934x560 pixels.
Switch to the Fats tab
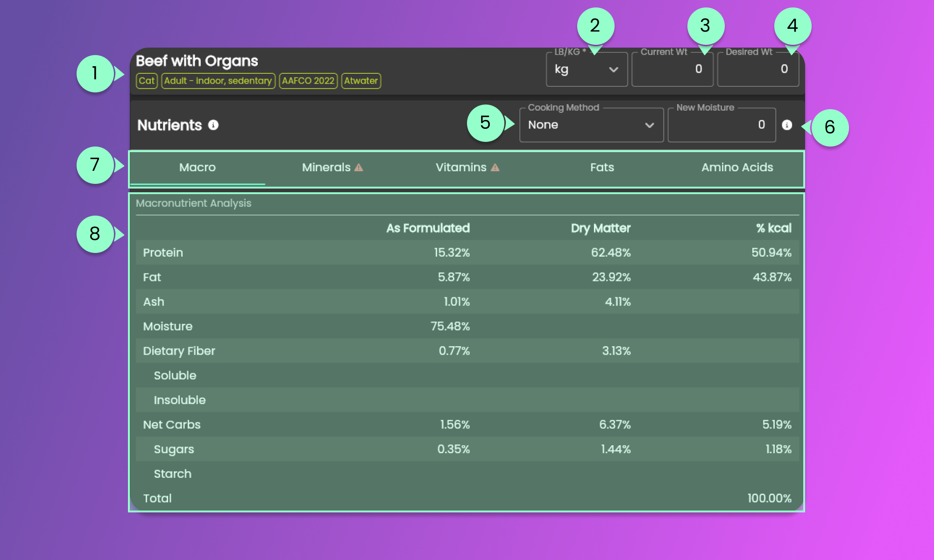602,168
